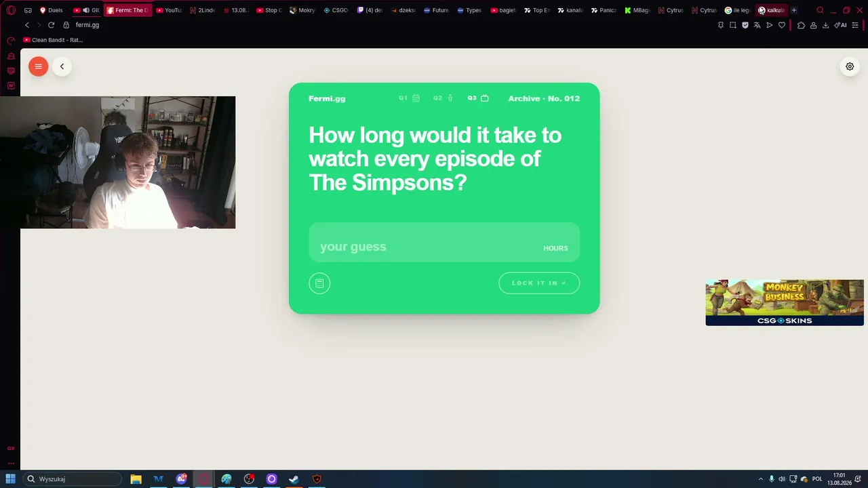Open a new browser tab
Screen dimensions: 868x488
pyautogui.click(x=794, y=10)
